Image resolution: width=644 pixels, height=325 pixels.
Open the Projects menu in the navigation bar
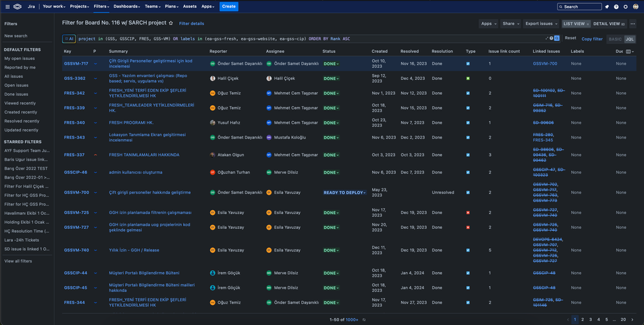click(x=79, y=6)
